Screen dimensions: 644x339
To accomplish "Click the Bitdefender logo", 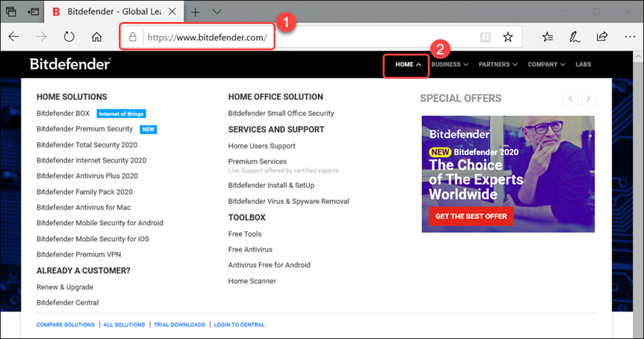I will point(70,64).
